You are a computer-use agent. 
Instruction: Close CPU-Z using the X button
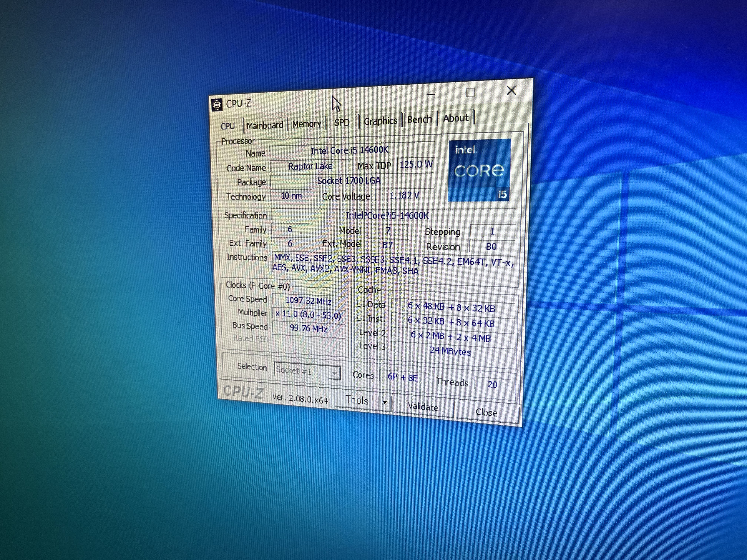coord(511,90)
